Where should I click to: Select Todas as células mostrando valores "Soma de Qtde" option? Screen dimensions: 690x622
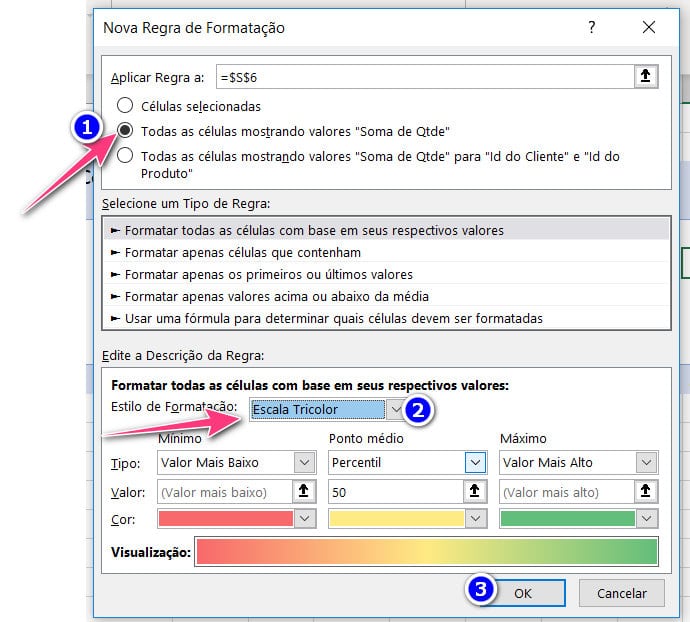[125, 130]
